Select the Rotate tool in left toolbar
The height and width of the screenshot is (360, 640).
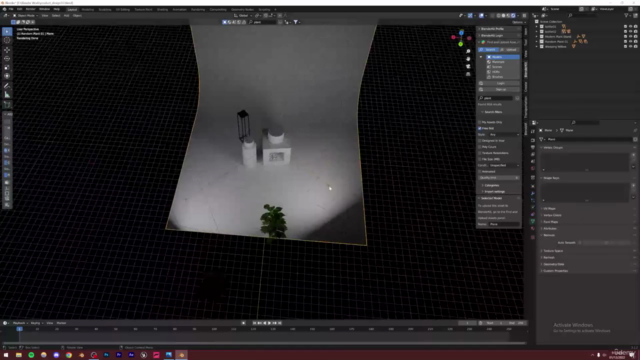[x=7, y=58]
